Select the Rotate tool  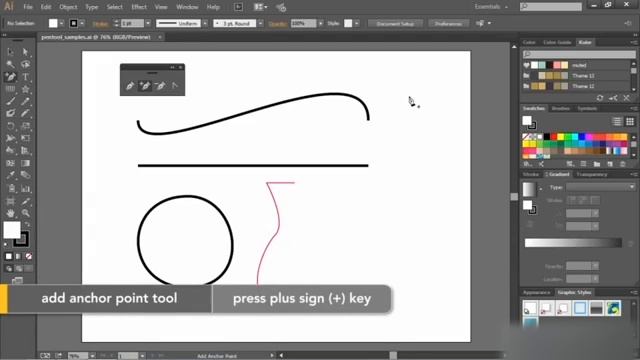coord(10,126)
